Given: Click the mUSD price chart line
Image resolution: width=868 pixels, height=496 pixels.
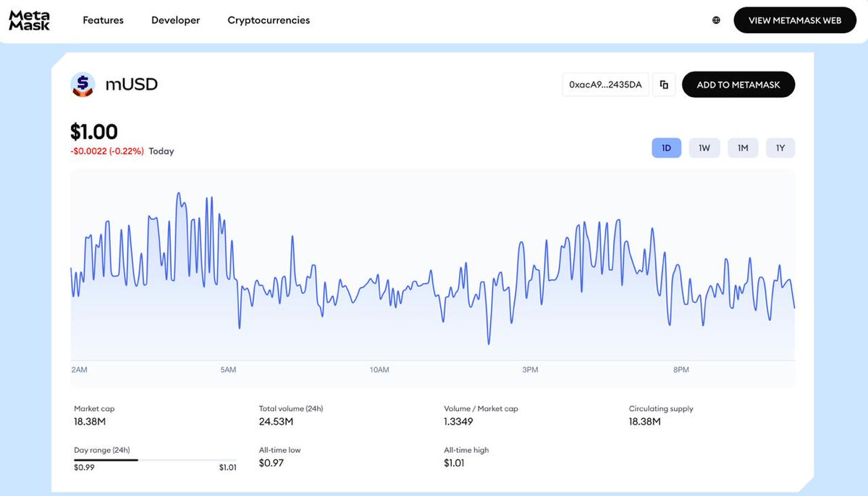Looking at the screenshot, I should [x=433, y=268].
